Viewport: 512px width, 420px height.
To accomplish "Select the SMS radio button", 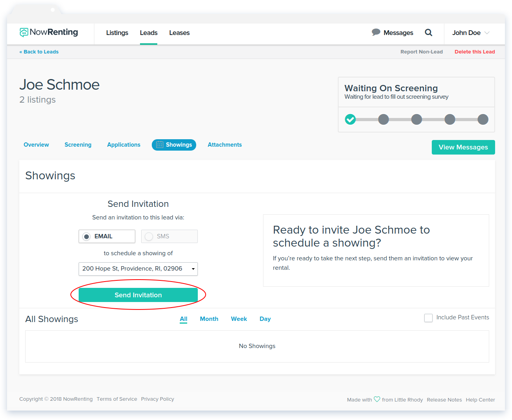I will [149, 236].
